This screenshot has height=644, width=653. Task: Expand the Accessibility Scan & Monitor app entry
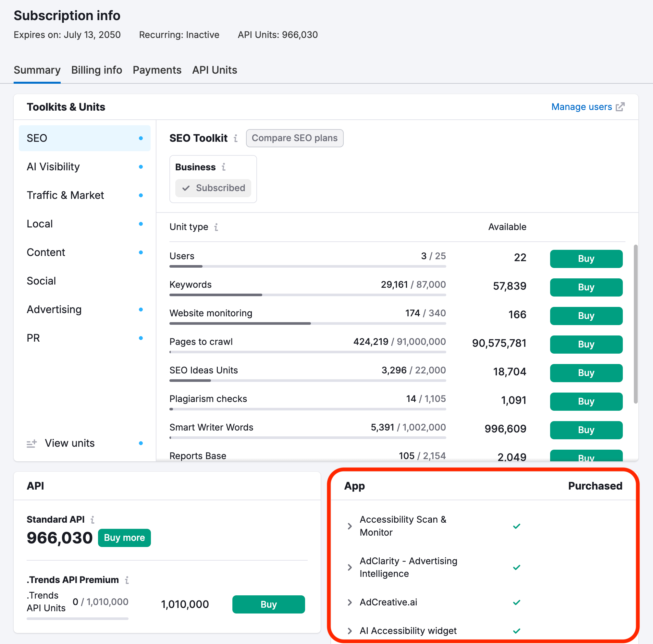coord(349,526)
